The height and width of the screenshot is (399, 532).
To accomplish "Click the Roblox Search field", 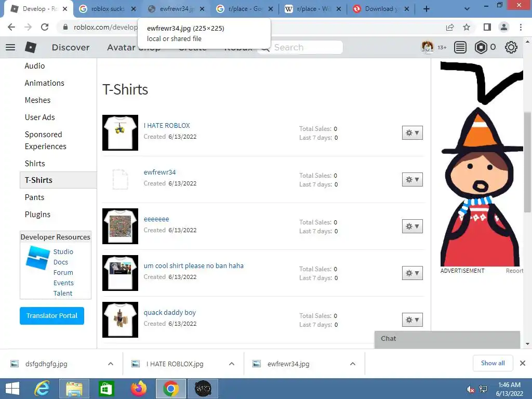I will click(x=300, y=47).
